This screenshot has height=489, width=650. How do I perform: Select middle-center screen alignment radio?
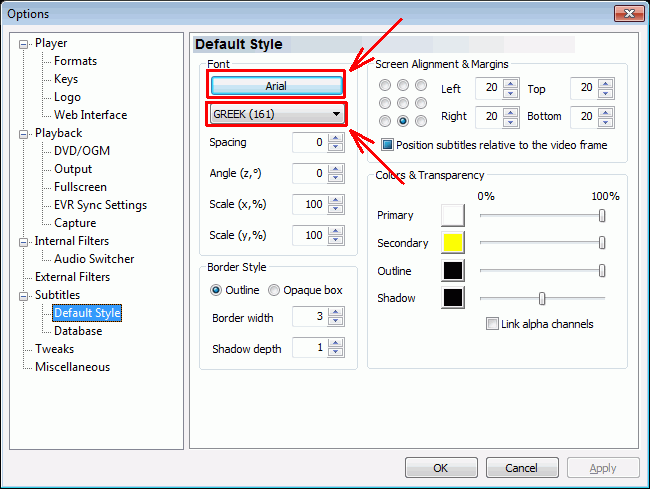pos(403,103)
